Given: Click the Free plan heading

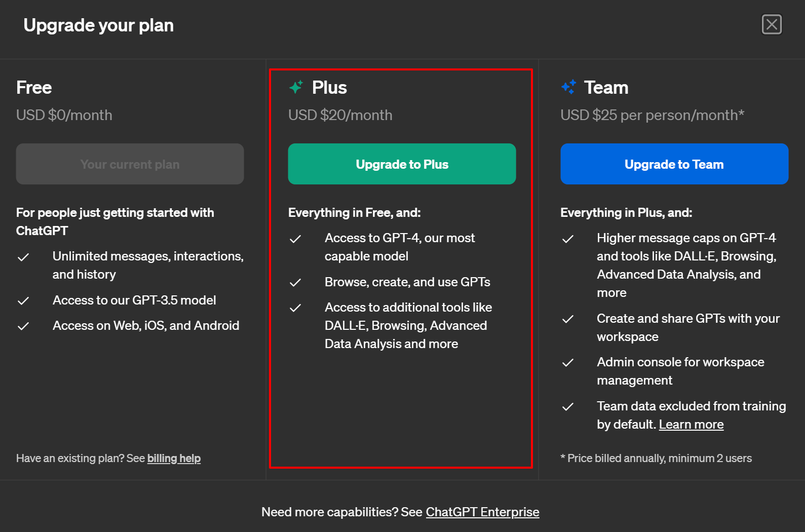Looking at the screenshot, I should tap(34, 87).
